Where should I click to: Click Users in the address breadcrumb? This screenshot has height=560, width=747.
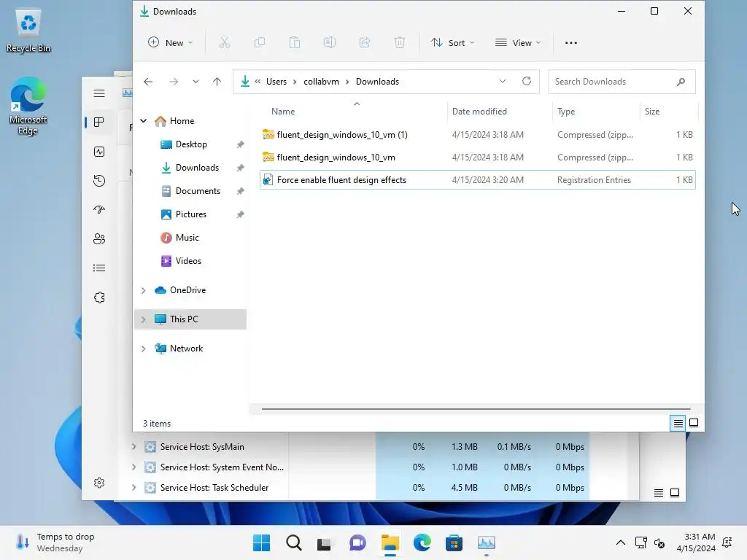276,82
